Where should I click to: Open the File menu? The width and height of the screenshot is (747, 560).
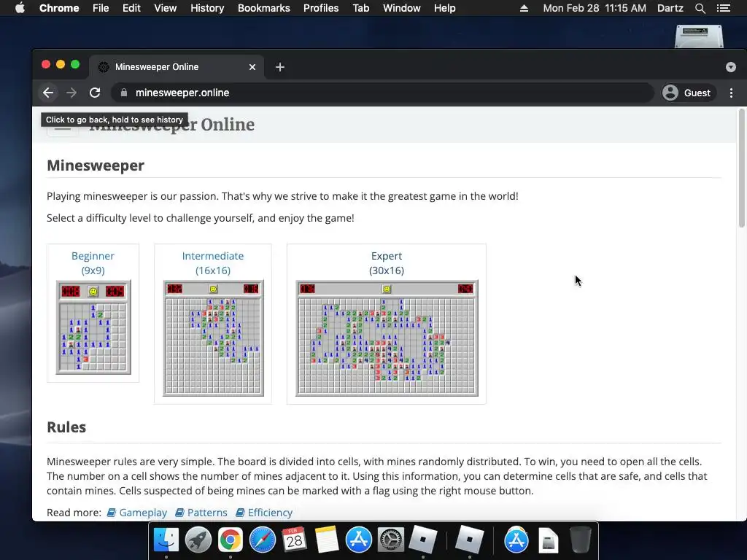coord(101,8)
